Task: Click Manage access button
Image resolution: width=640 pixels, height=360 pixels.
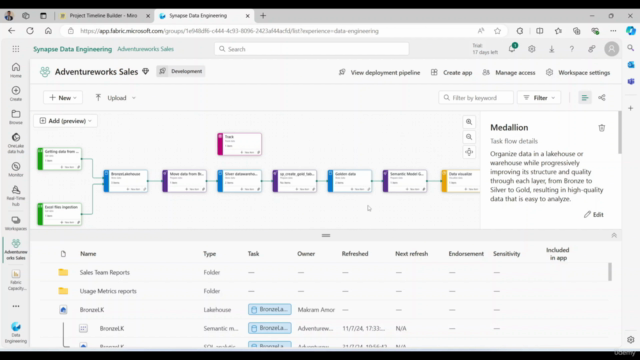Action: coord(509,72)
